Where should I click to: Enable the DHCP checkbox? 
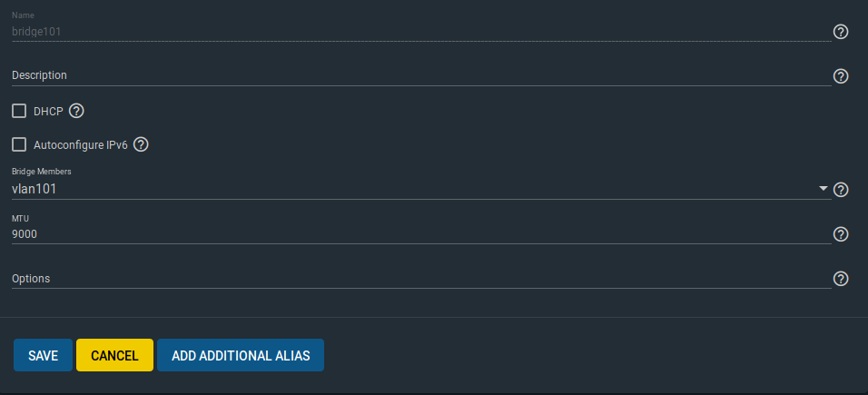coord(19,112)
